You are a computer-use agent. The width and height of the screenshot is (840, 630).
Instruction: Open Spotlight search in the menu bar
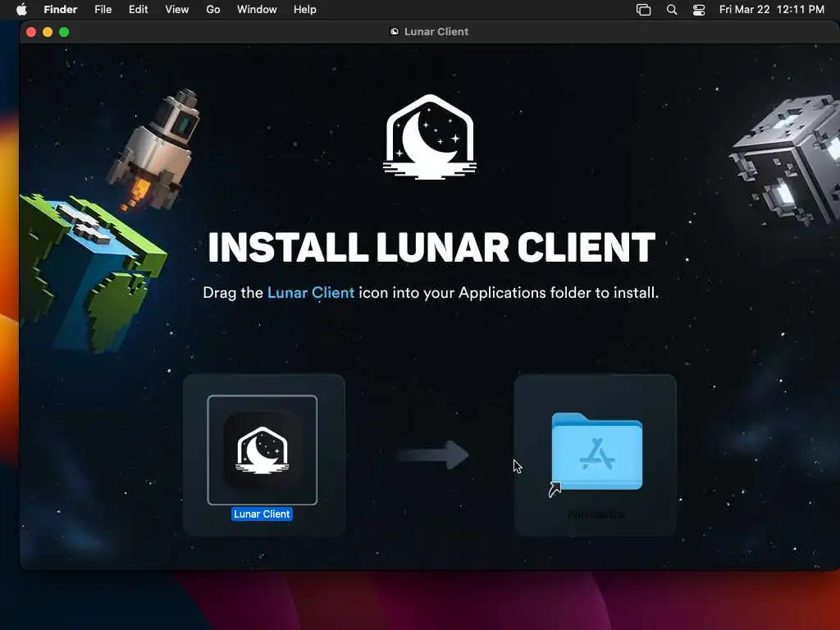pyautogui.click(x=672, y=10)
